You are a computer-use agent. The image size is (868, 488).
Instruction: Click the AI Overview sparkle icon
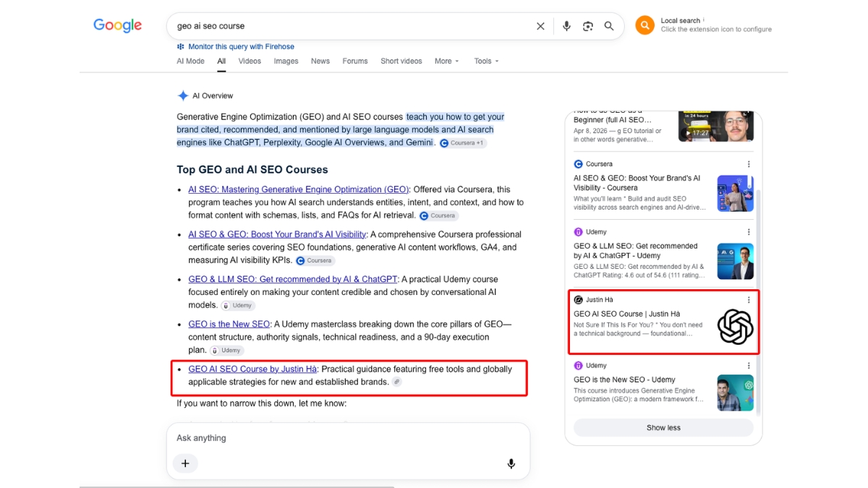pos(183,95)
